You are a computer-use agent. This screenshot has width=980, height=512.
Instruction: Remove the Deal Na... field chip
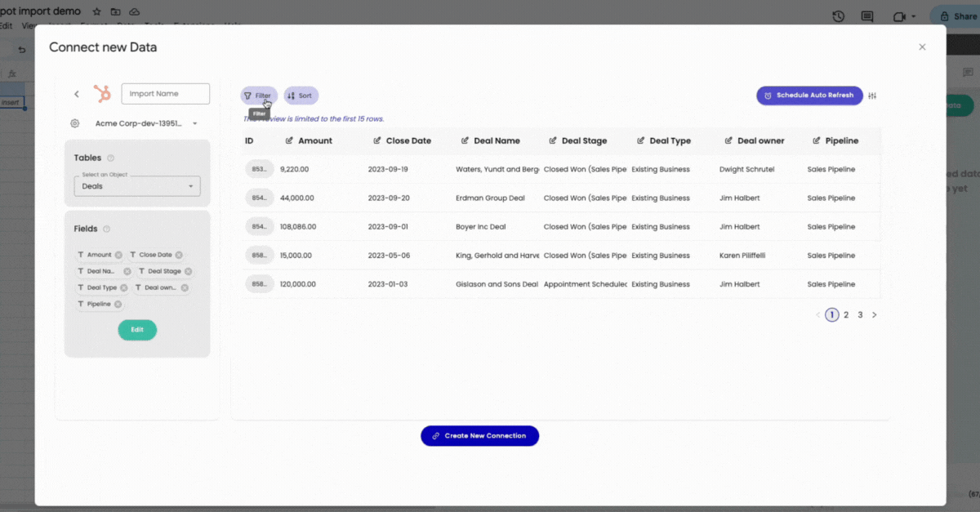pyautogui.click(x=127, y=271)
